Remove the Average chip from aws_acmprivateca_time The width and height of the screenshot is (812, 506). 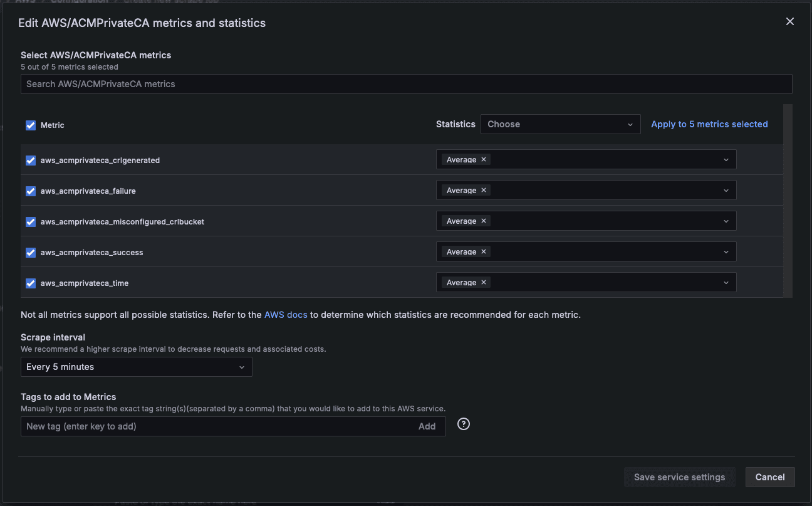483,282
